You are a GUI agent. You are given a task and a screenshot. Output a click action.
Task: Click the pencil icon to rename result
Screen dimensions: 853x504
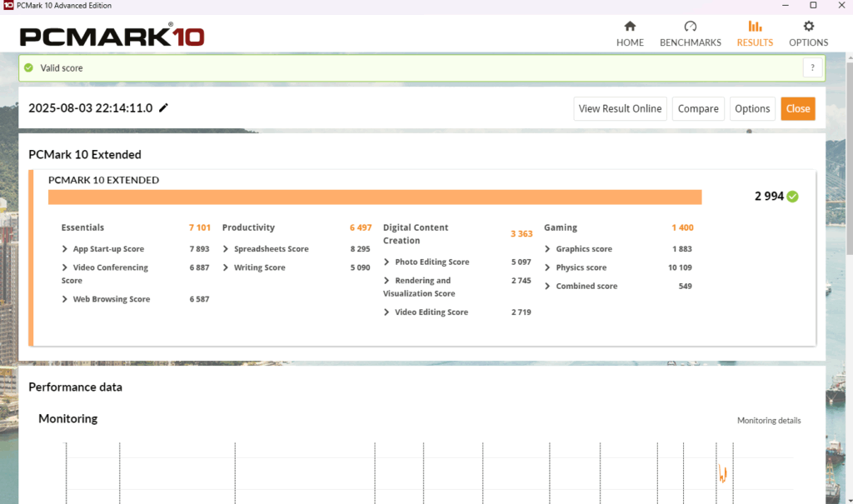click(164, 108)
